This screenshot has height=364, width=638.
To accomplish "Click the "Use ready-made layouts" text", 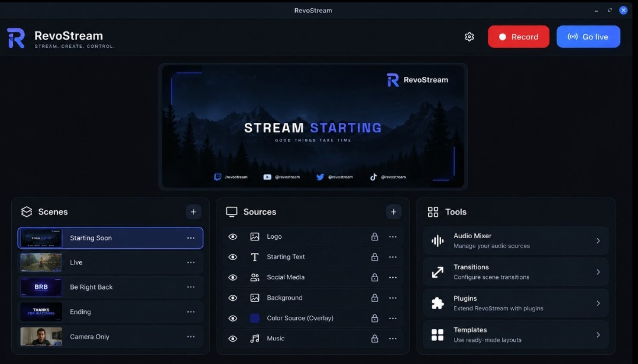I will pyautogui.click(x=487, y=340).
